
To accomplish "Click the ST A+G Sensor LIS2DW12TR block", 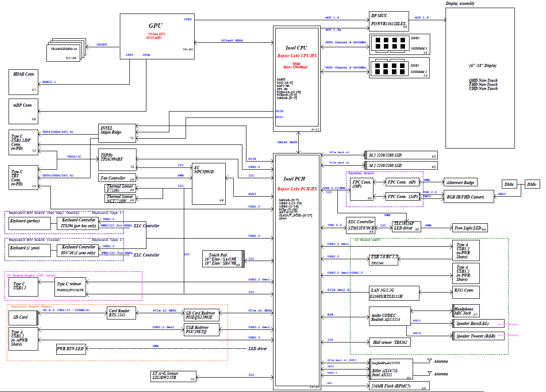I will [x=174, y=377].
